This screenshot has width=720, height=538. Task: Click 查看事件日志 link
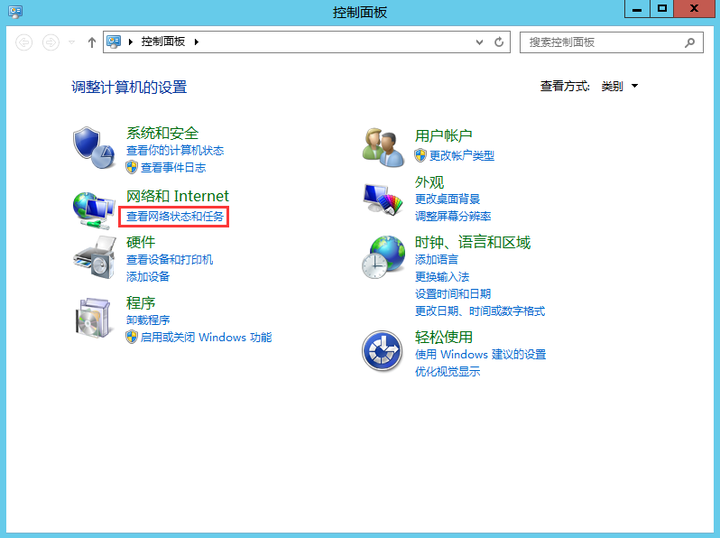(173, 168)
